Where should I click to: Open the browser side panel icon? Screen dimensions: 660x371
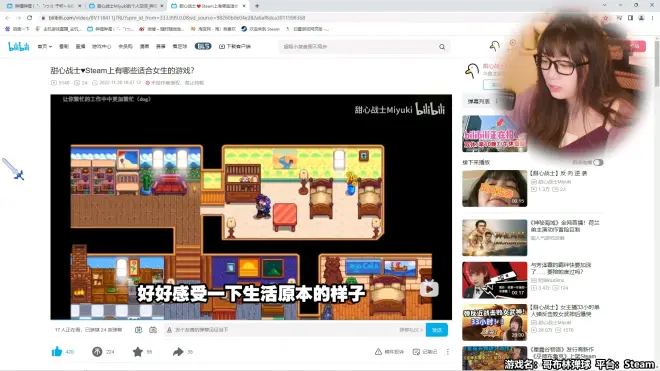(x=630, y=18)
